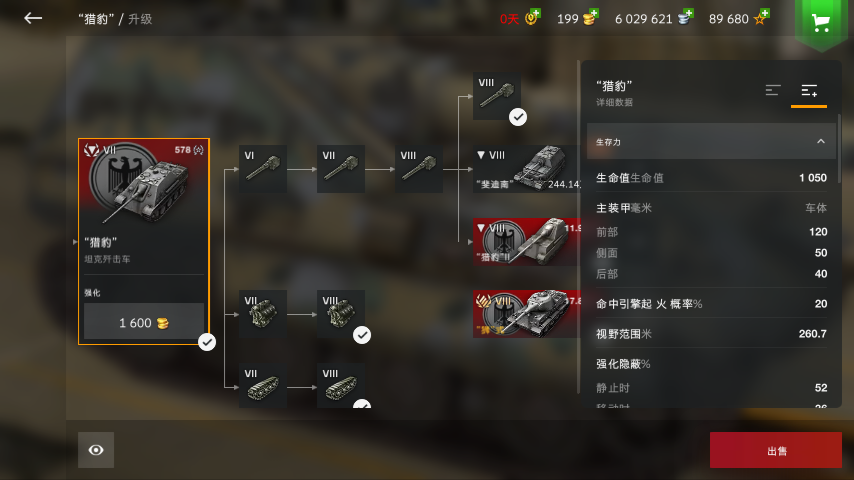Select the tier VII tracks module
The image size is (854, 480).
[x=263, y=386]
